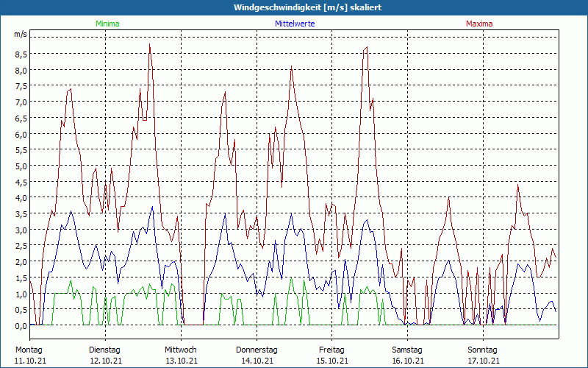Click the 'Freitag' day label
588x368 pixels.
[331, 350]
